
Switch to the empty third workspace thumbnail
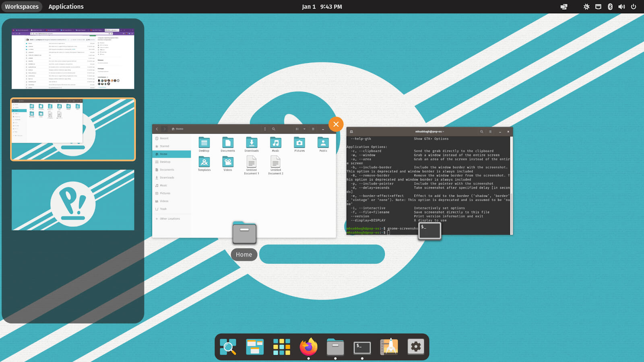[73, 200]
